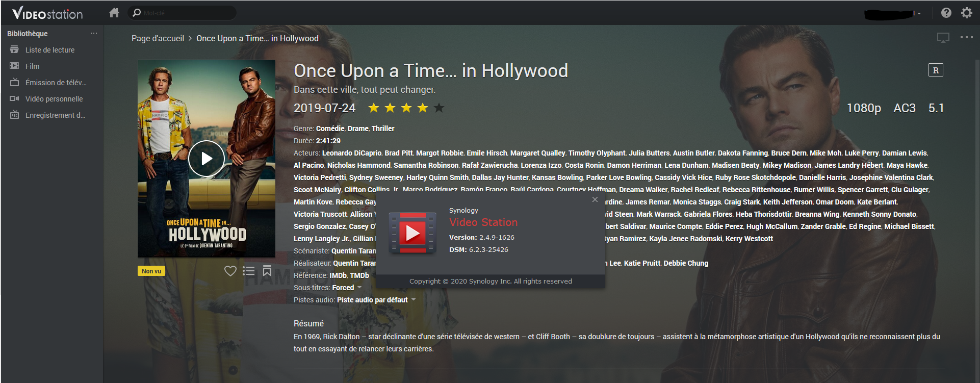Click the Vidéo personnelle sidebar icon
This screenshot has width=980, height=383.
(x=14, y=98)
